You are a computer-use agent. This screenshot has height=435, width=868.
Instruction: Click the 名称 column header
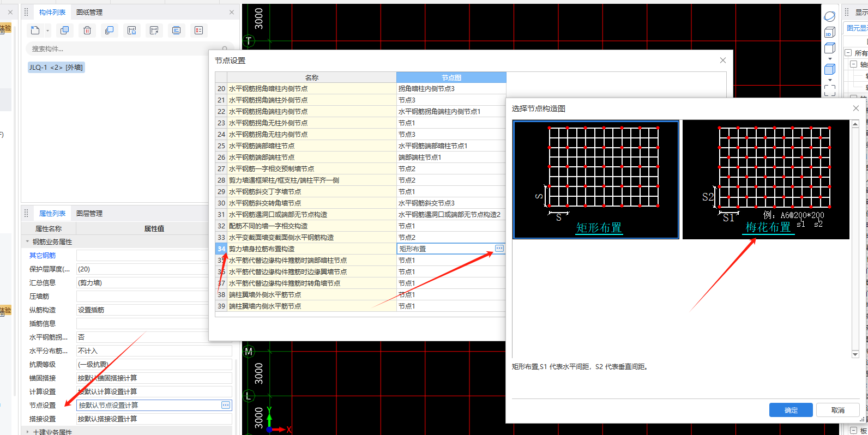click(312, 77)
